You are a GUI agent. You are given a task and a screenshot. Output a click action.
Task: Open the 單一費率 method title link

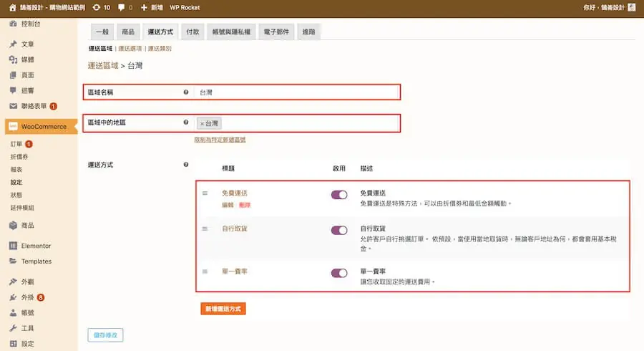pyautogui.click(x=235, y=271)
